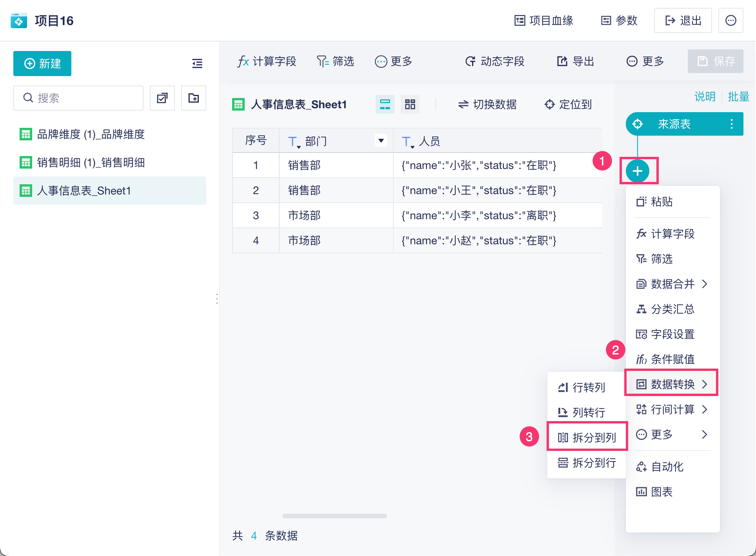The width and height of the screenshot is (756, 556).
Task: Click the 新建 button
Action: point(42,64)
